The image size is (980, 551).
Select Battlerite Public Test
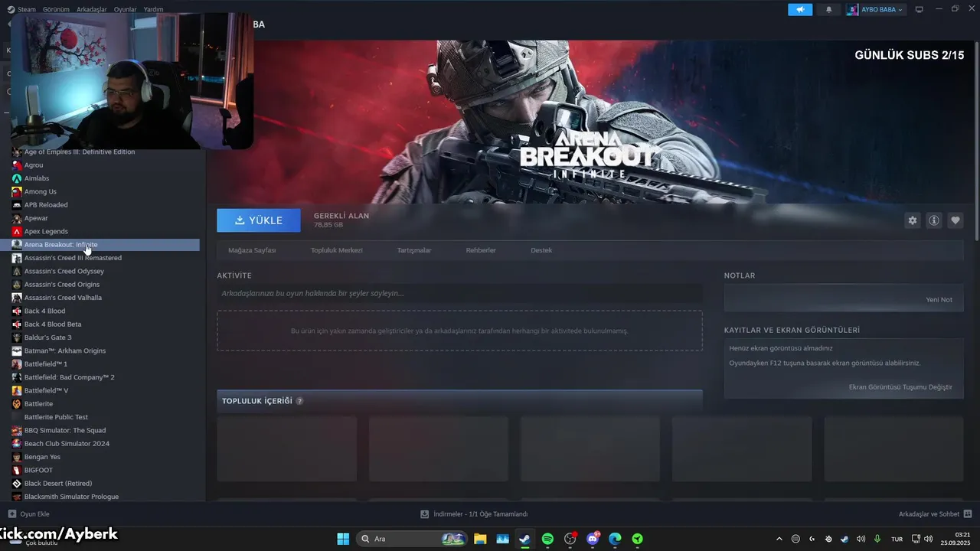click(x=56, y=417)
